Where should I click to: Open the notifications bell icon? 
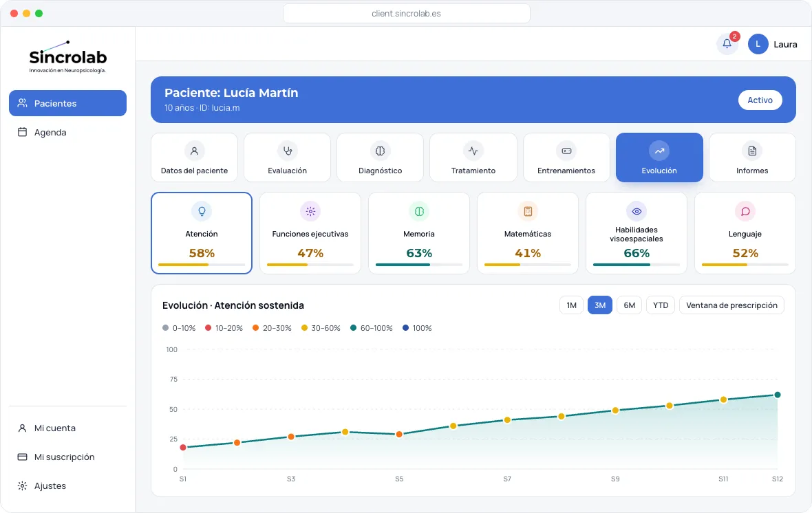click(x=727, y=44)
